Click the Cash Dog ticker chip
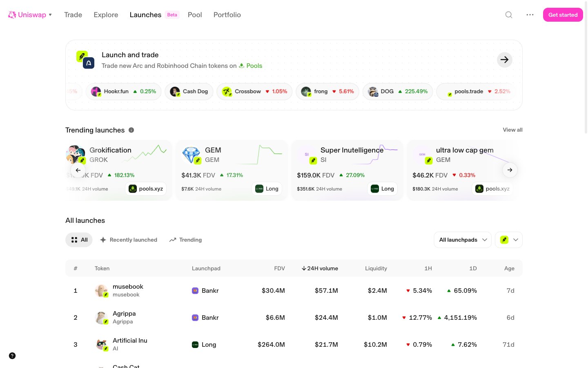The height and width of the screenshot is (368, 588). 189,92
